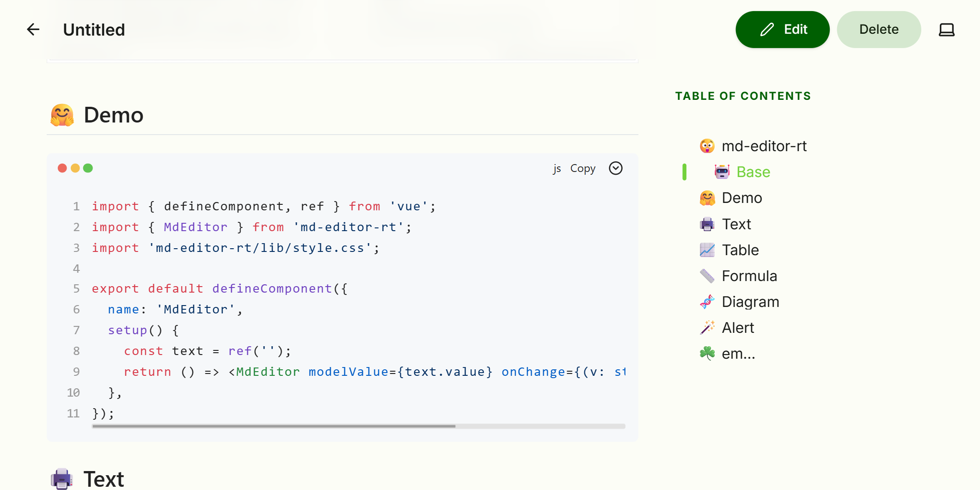Click code line importing 'md-editor-rt/lib/style.css'
The width and height of the screenshot is (980, 490).
[236, 248]
